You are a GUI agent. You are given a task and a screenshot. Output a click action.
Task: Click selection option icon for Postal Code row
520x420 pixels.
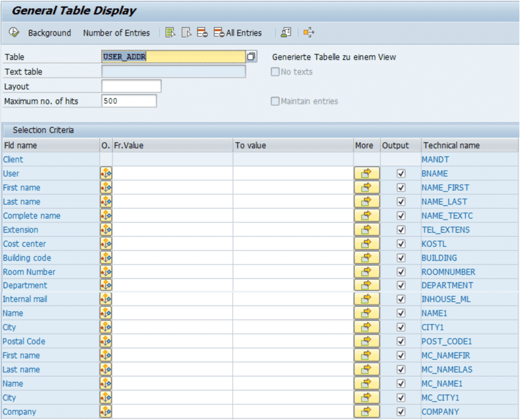click(x=106, y=341)
